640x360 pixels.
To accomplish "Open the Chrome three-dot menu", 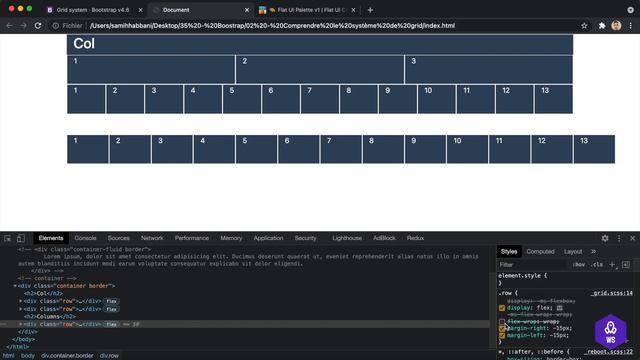I will pos(631,26).
